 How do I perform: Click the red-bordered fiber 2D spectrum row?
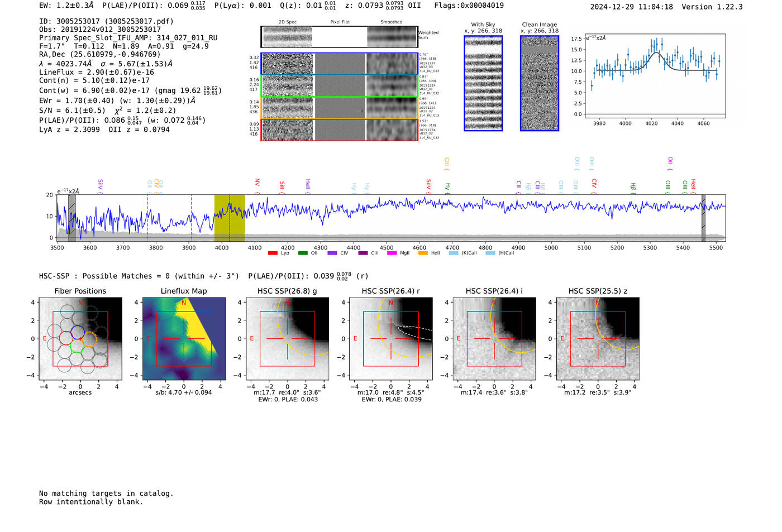click(x=339, y=130)
